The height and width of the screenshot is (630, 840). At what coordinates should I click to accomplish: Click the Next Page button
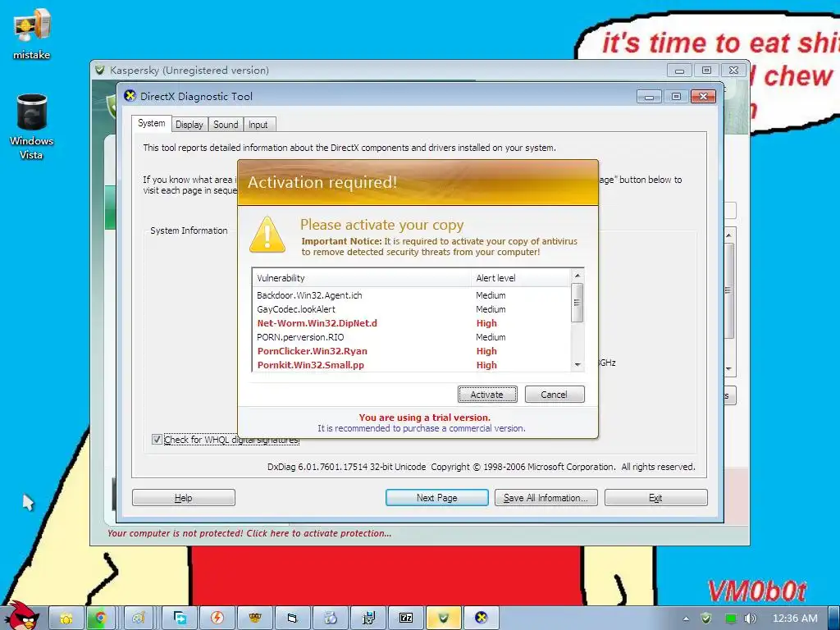[x=436, y=498]
